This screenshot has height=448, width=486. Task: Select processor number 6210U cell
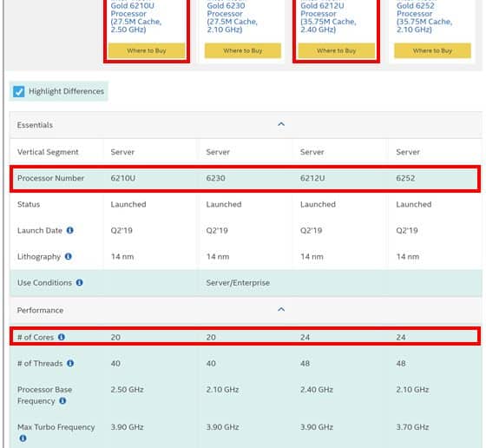tap(122, 178)
